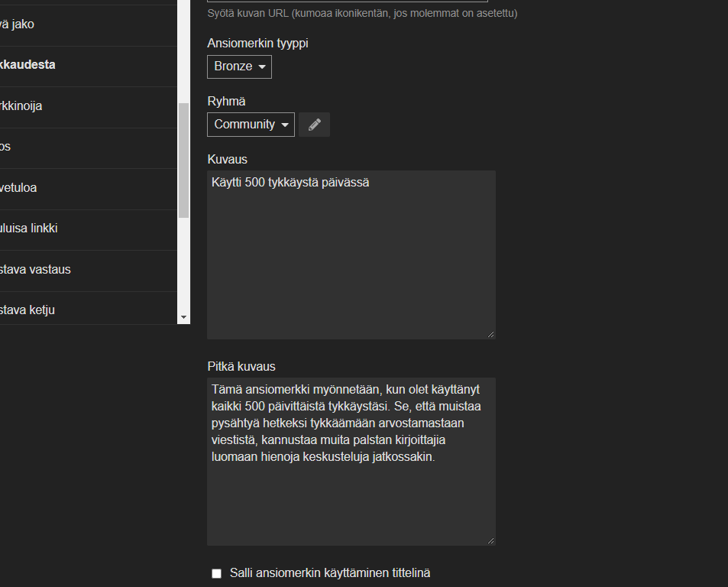Click the sidebar scrollbar thumb

point(183,161)
